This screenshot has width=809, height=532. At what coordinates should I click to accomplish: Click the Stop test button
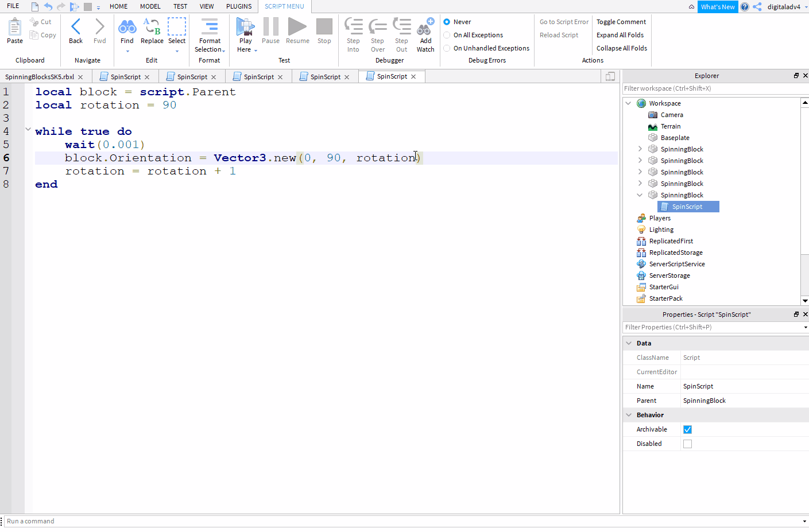(324, 26)
